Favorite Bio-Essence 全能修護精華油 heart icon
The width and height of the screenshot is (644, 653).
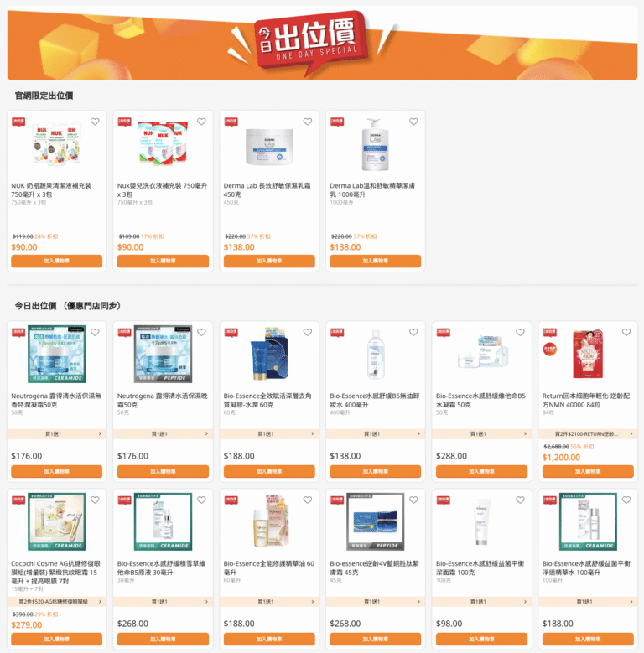click(x=308, y=500)
